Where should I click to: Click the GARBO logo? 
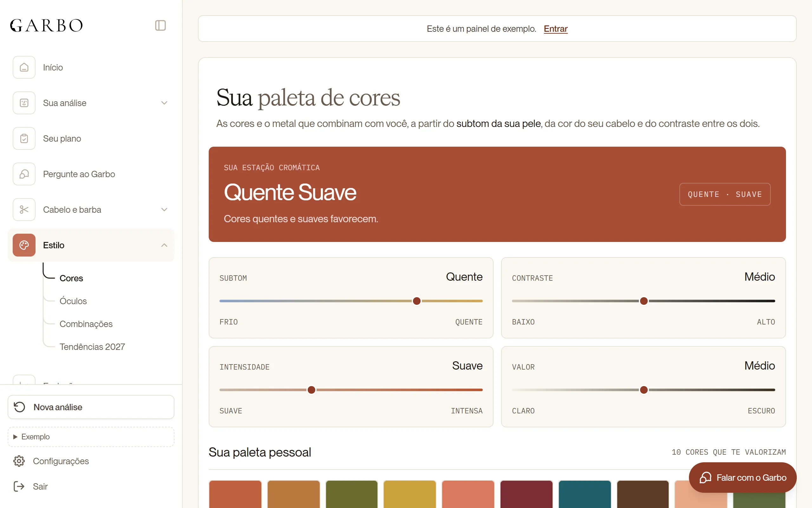[46, 25]
